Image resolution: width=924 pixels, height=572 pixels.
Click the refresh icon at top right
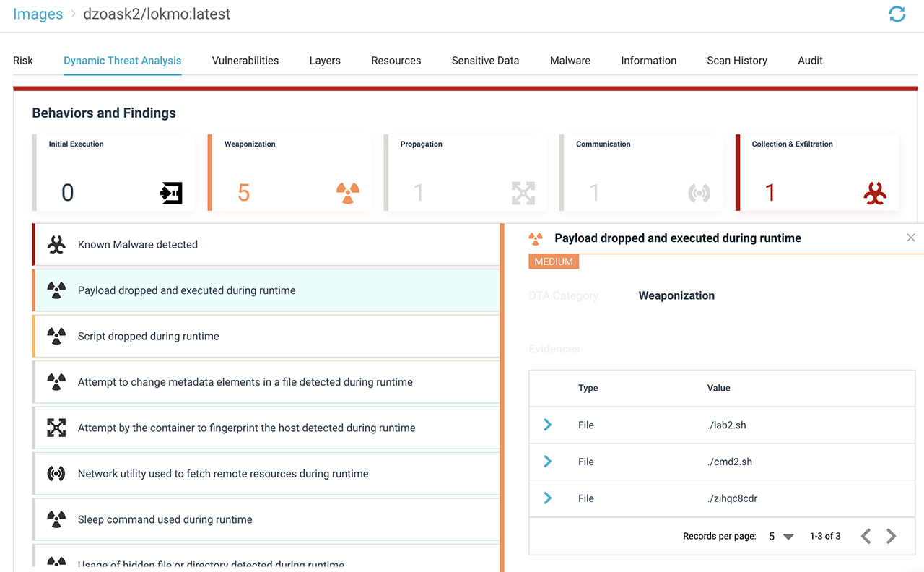[x=897, y=14]
